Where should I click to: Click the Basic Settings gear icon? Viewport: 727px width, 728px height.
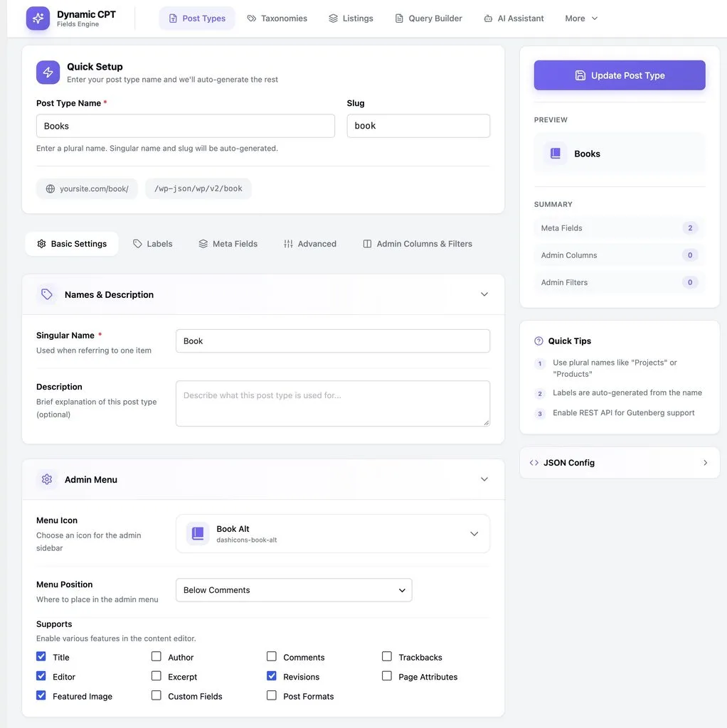(41, 244)
